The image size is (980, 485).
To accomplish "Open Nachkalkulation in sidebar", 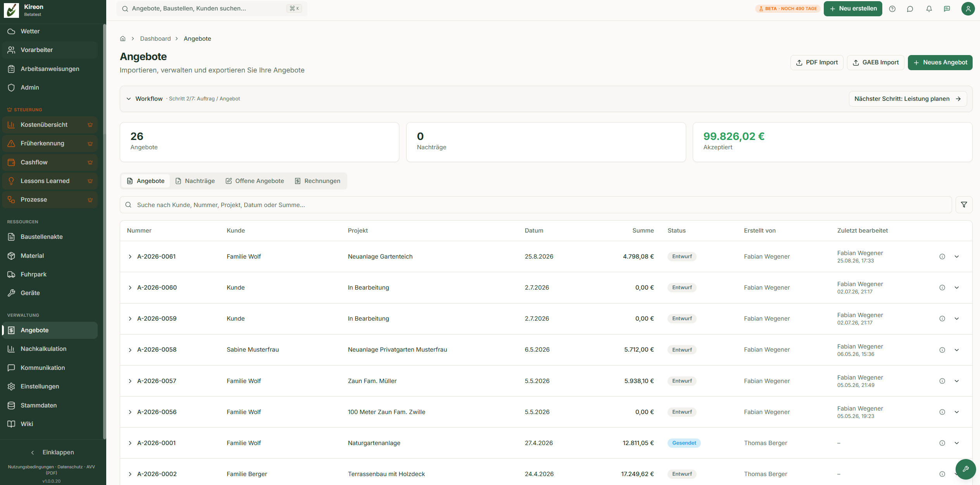I will pyautogui.click(x=50, y=349).
